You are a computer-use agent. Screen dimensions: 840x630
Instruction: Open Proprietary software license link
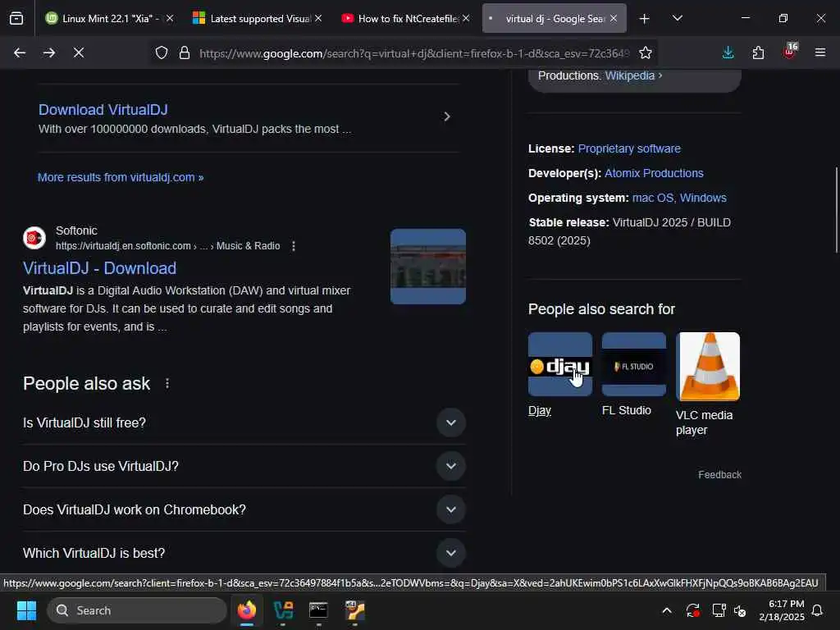point(629,148)
